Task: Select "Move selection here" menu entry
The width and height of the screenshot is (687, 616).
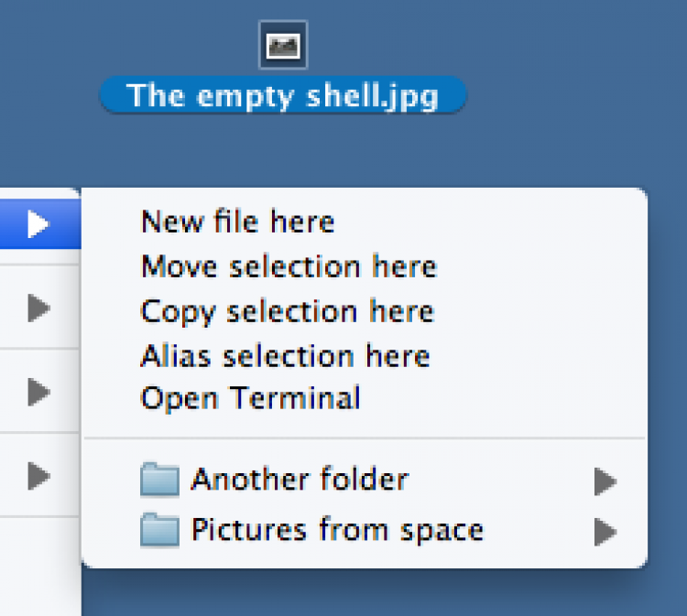Action: 289,266
